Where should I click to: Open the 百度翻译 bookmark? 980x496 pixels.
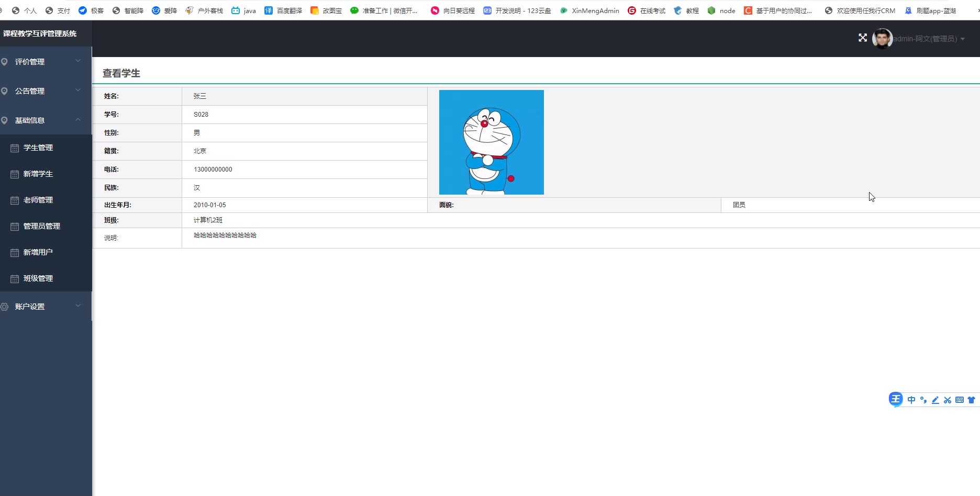[283, 10]
